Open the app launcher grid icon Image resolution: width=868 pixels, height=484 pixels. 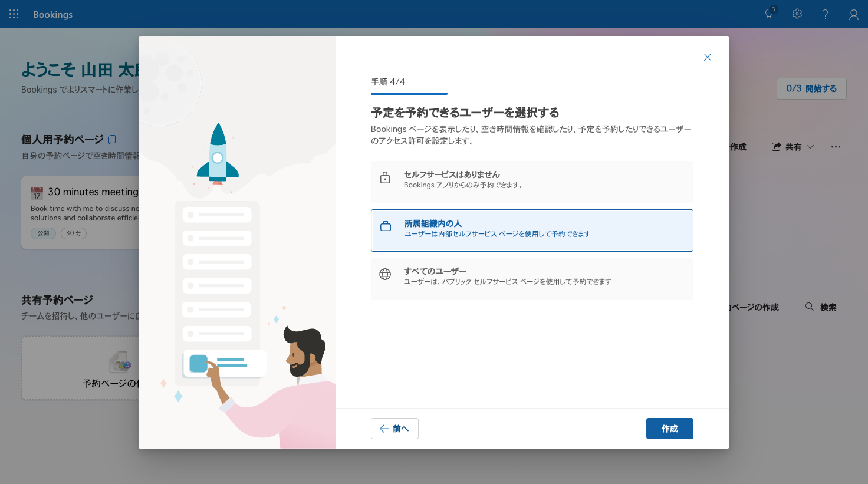coord(14,14)
